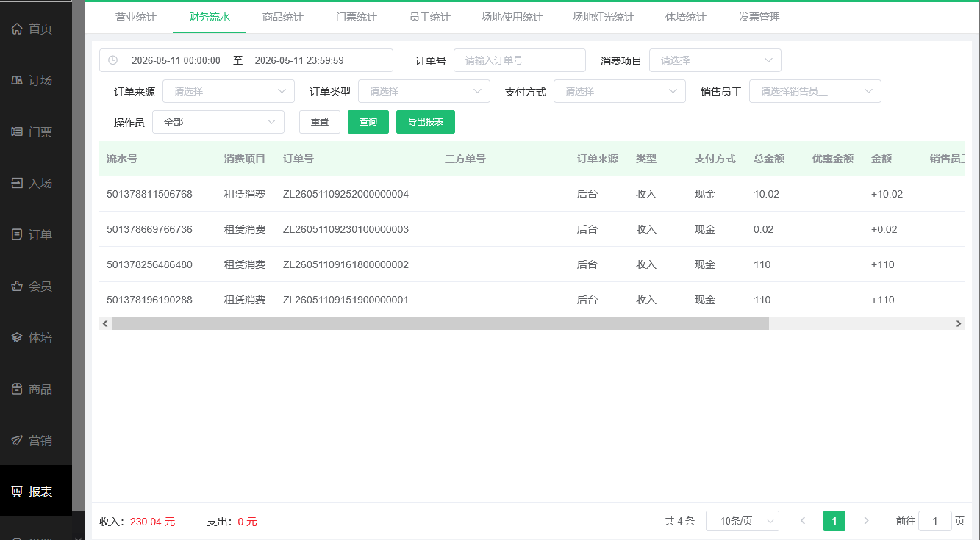Screen dimensions: 980x540
Task: Click the 总金额 column header
Action: click(x=769, y=159)
